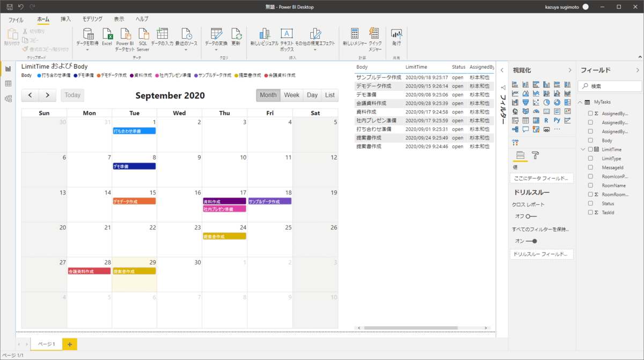Screen dimensions: 644x360
Task: Select the table visual icon
Action: tap(525, 120)
